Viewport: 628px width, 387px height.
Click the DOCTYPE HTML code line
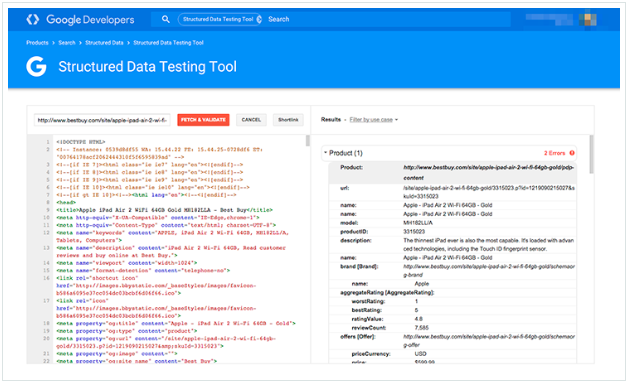coord(81,142)
